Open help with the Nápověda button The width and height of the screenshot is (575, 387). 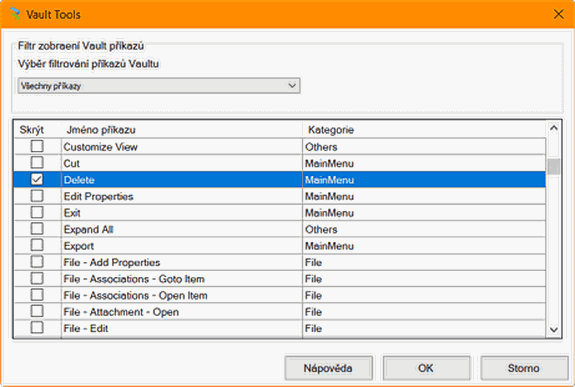(328, 368)
